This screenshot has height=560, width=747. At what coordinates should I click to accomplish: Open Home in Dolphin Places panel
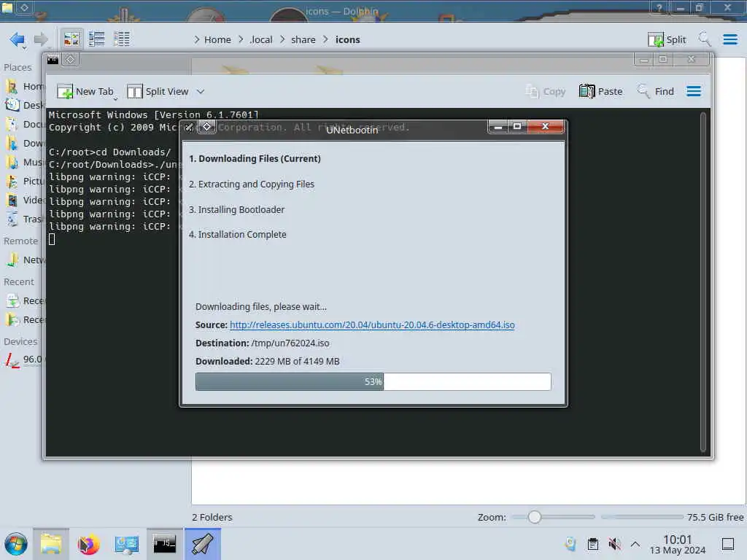[x=24, y=86]
